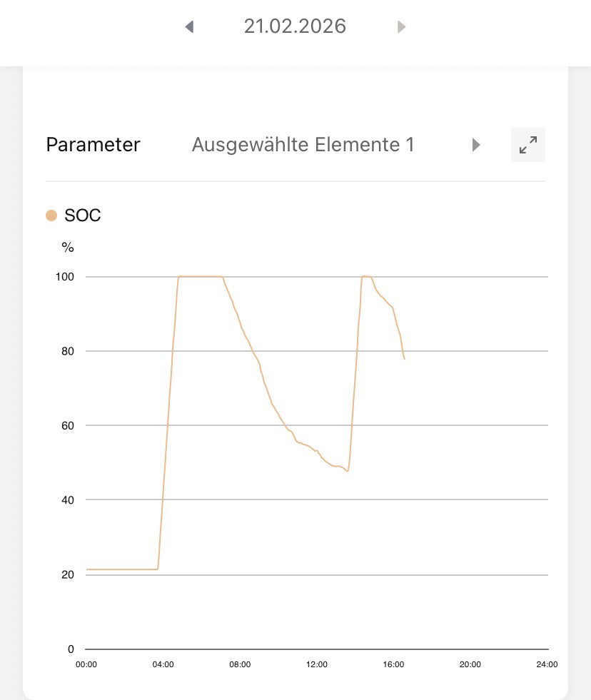Viewport: 591px width, 700px height.
Task: Click the 20 value on the percent axis
Action: pyautogui.click(x=66, y=575)
